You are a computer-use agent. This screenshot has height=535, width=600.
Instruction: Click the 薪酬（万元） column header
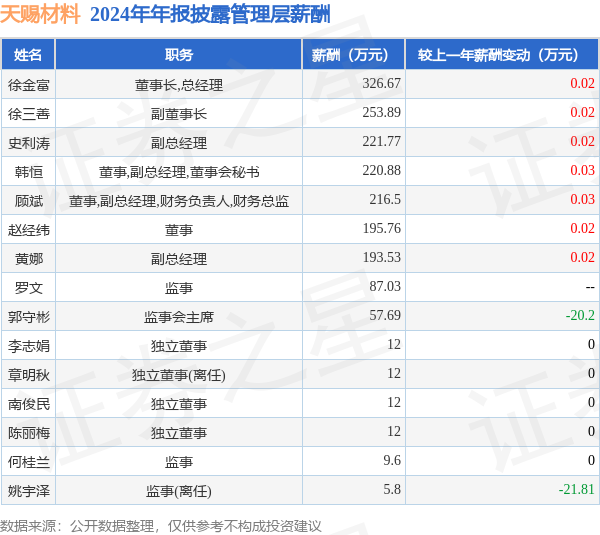click(354, 55)
